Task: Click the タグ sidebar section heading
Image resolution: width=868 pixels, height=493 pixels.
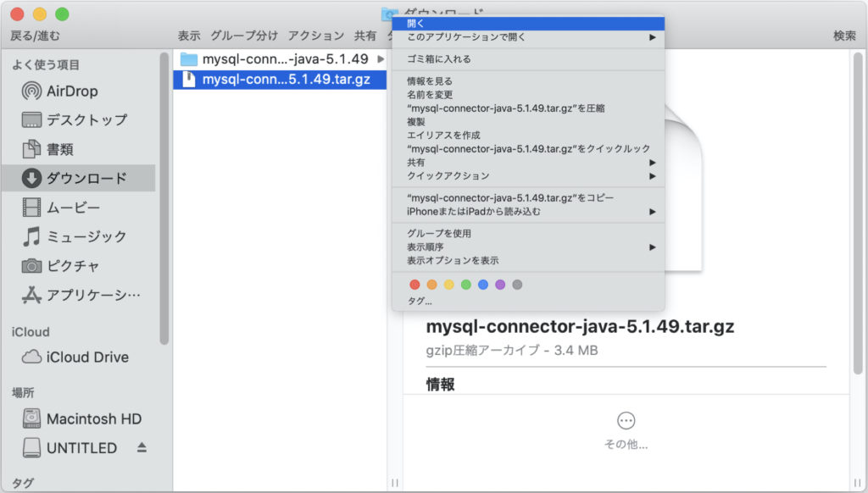Action: click(23, 483)
